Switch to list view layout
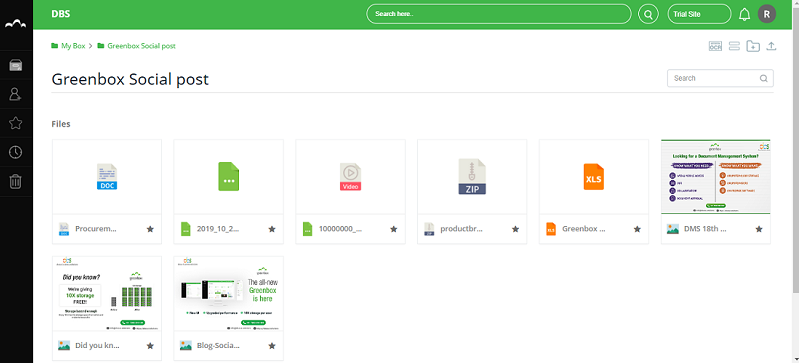 click(x=734, y=46)
